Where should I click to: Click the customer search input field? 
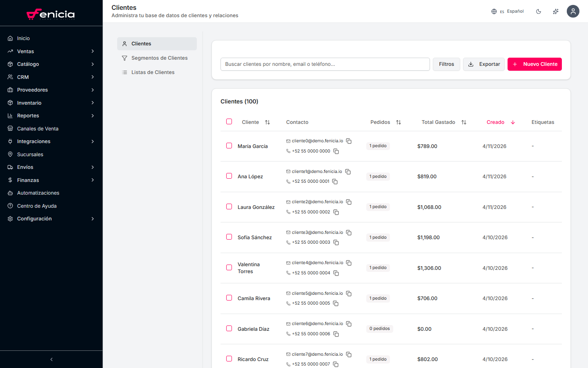325,64
